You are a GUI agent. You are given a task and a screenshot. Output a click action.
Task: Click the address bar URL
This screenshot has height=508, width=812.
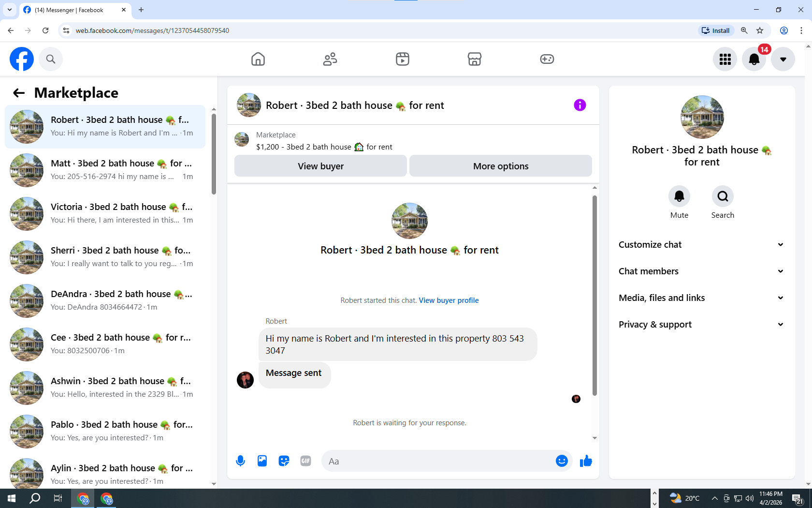[152, 30]
